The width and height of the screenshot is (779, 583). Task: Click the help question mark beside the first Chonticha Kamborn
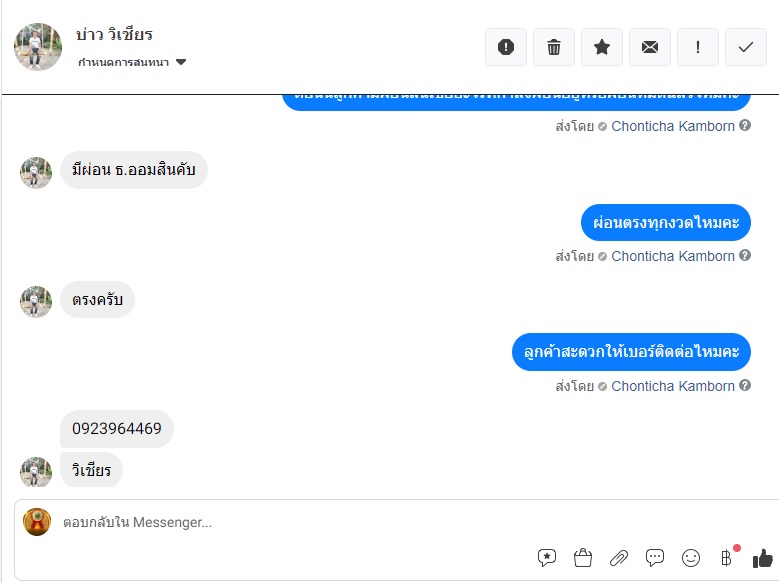745,125
